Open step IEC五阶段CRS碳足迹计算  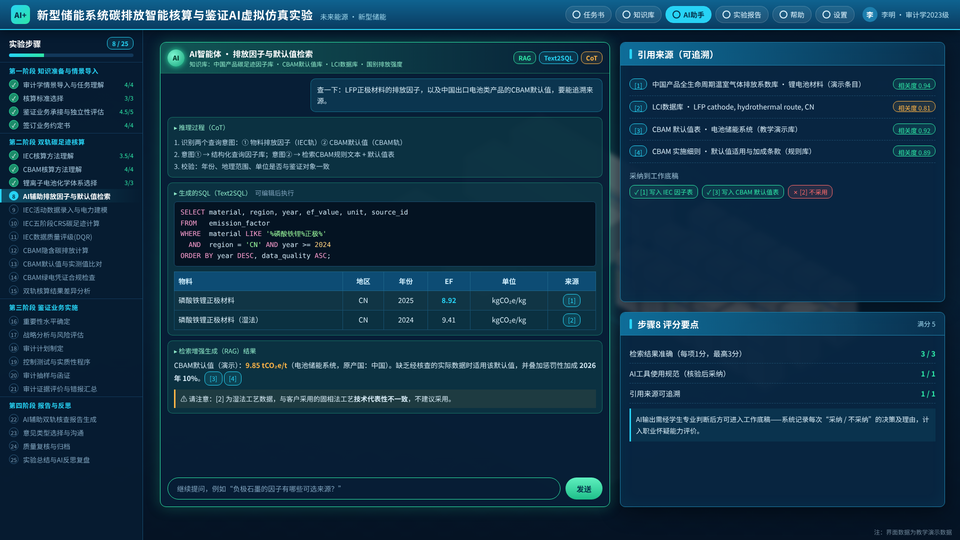tap(71, 223)
